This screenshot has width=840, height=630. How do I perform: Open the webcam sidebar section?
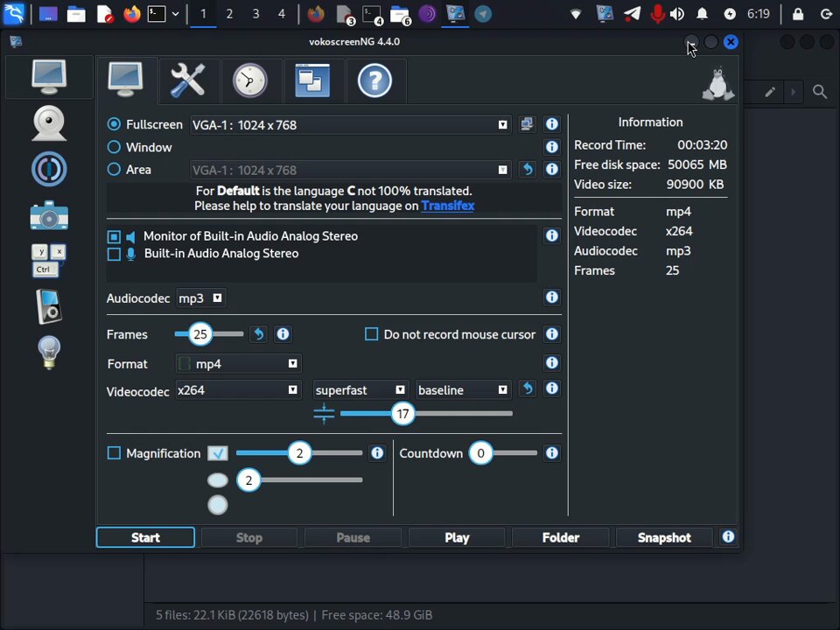(x=49, y=123)
